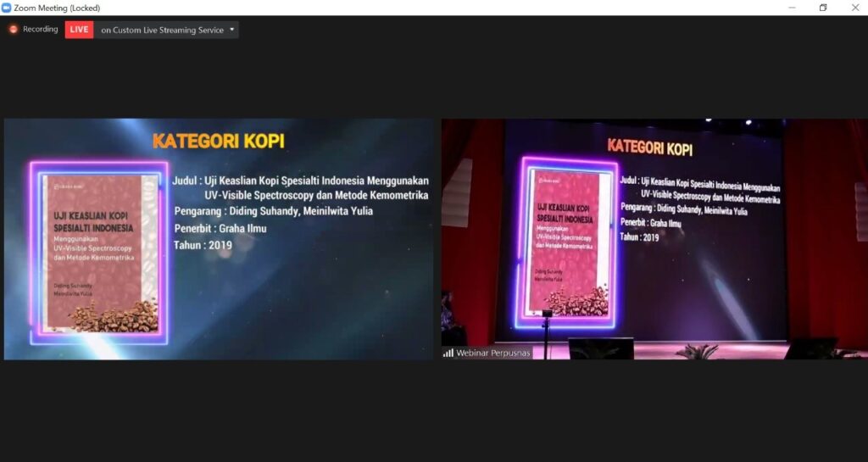868x462 pixels.
Task: Click the Zoom logo in title bar
Action: pos(7,8)
